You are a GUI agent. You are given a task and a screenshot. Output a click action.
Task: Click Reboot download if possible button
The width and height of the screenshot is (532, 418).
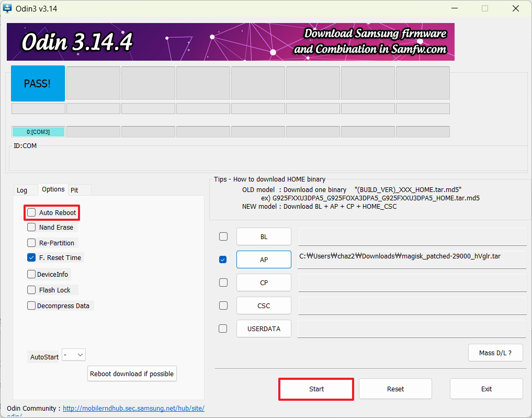(x=132, y=374)
